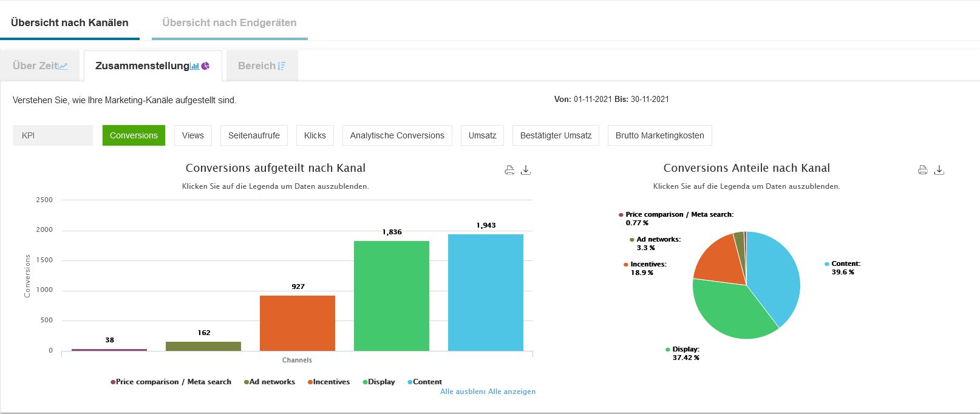
Task: Select the Umsatz KPI button
Action: [482, 135]
